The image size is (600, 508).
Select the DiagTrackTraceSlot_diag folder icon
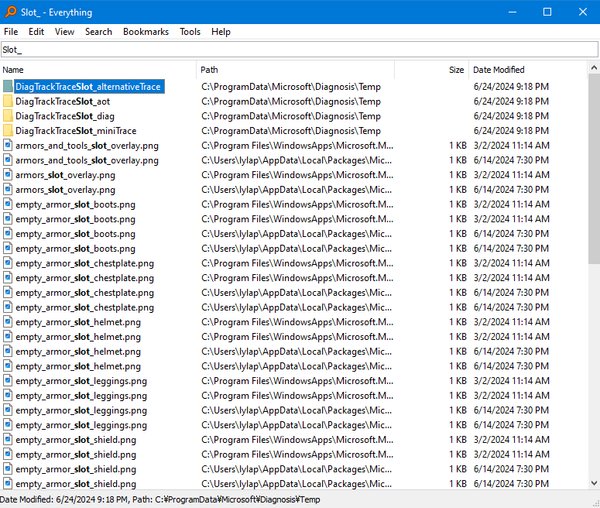coord(8,116)
